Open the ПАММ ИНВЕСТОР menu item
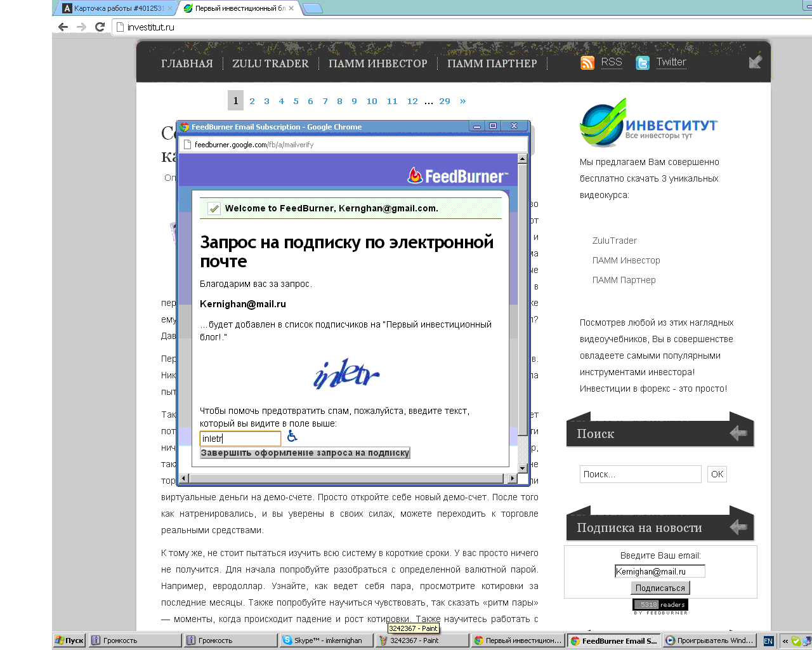 coord(377,63)
